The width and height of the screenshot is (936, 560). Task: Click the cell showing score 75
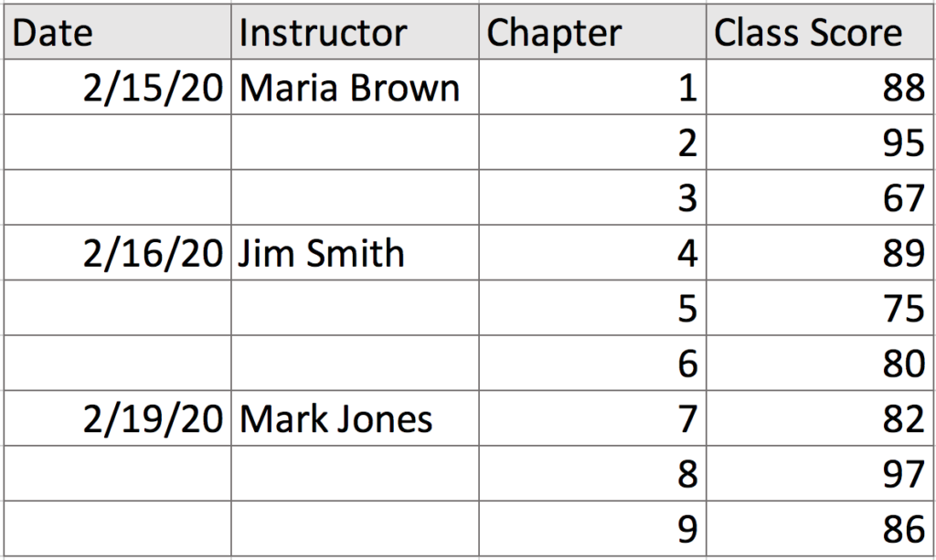point(820,309)
